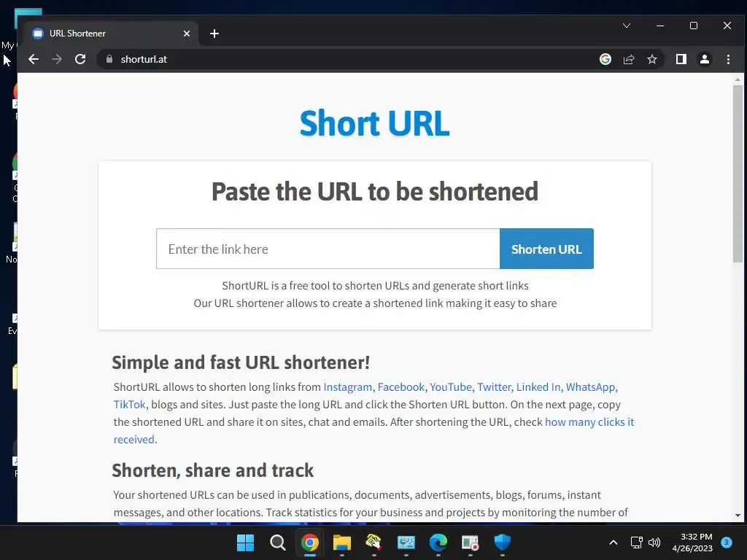Open Microsoft Edge from the taskbar
The image size is (747, 560).
[438, 542]
